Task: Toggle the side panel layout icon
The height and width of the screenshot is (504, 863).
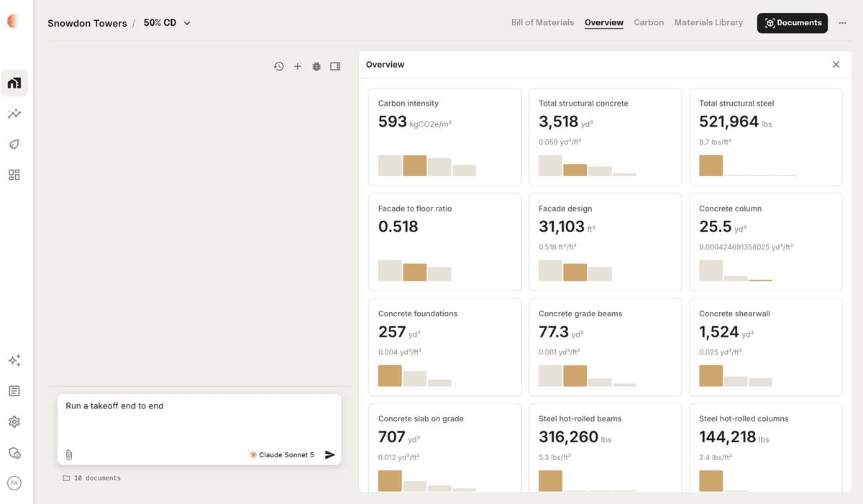Action: tap(335, 66)
